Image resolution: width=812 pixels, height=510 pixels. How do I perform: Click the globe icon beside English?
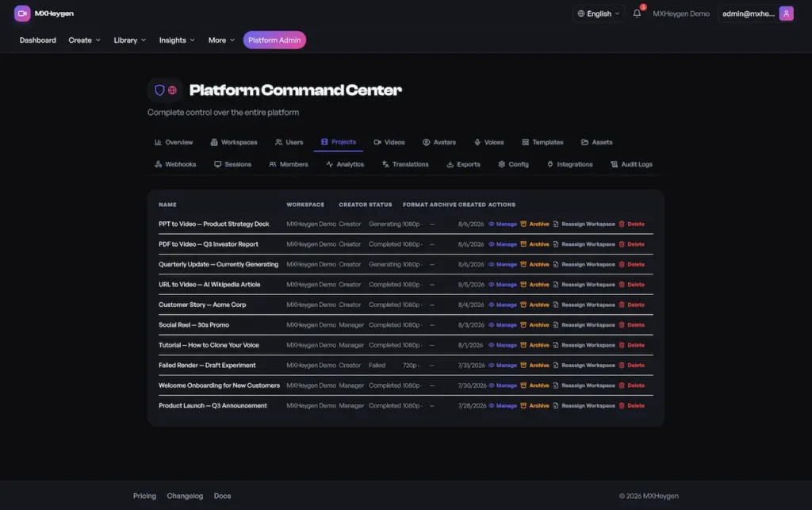pos(581,13)
